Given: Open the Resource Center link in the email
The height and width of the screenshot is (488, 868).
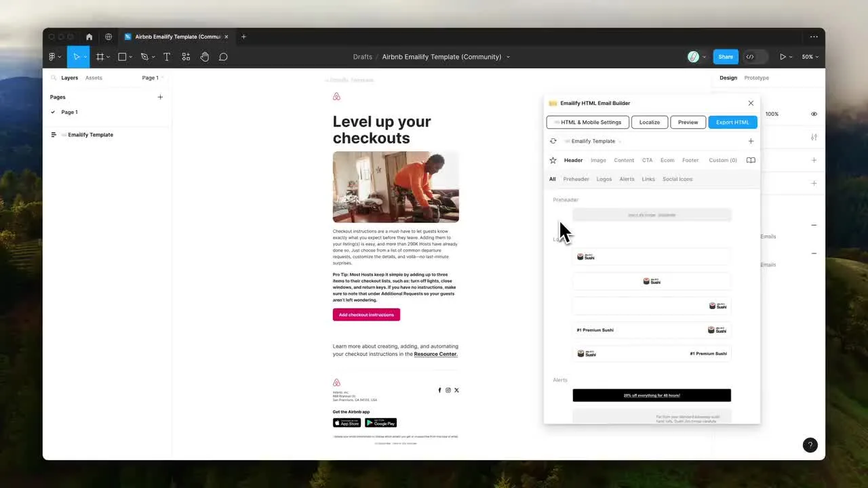Looking at the screenshot, I should (x=435, y=354).
